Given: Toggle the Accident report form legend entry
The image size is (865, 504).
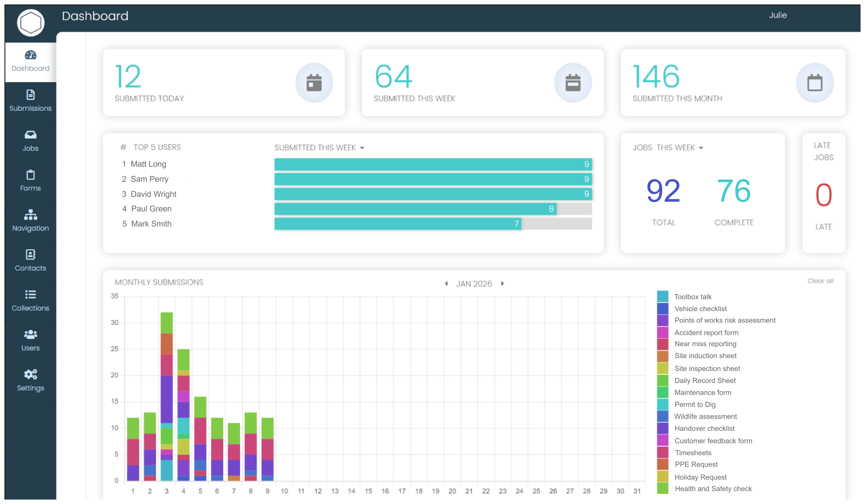Looking at the screenshot, I should (698, 332).
